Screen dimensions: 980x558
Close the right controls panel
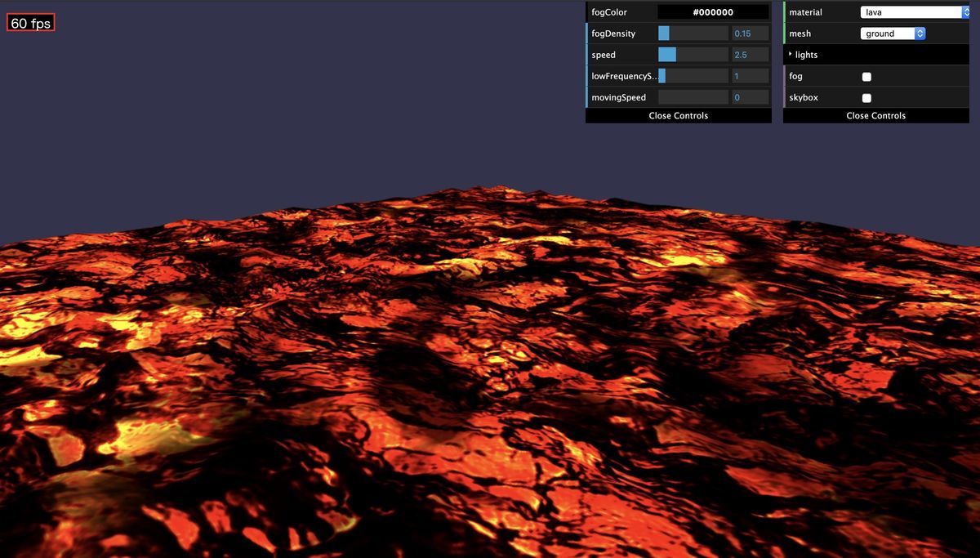pos(876,116)
